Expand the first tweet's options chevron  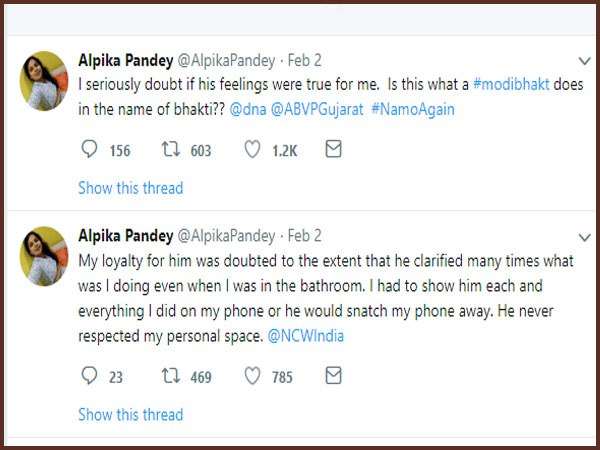pos(586,62)
